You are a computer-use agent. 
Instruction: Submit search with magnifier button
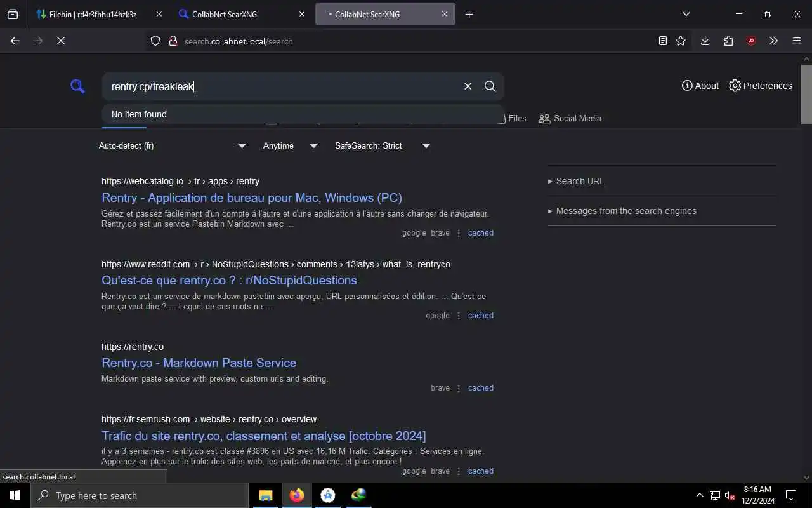[490, 86]
